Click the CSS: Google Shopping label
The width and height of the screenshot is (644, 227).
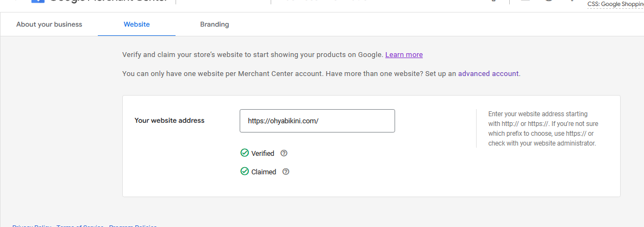click(x=615, y=4)
